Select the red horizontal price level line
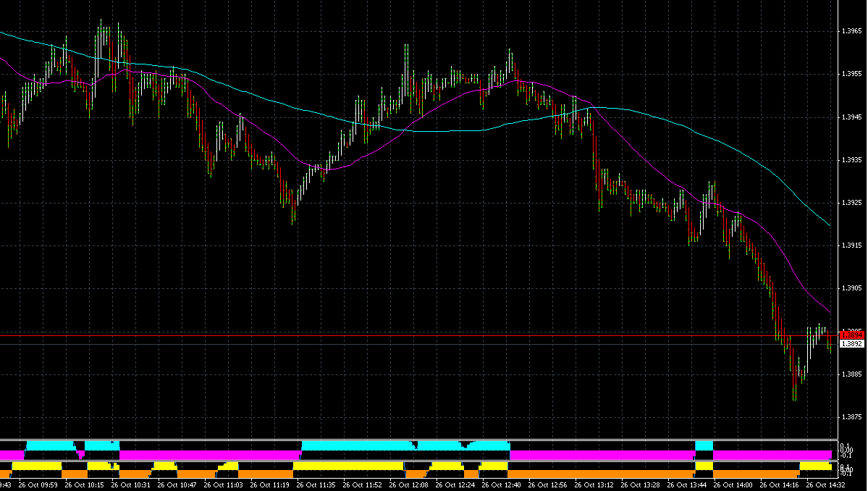The image size is (868, 491). click(418, 335)
